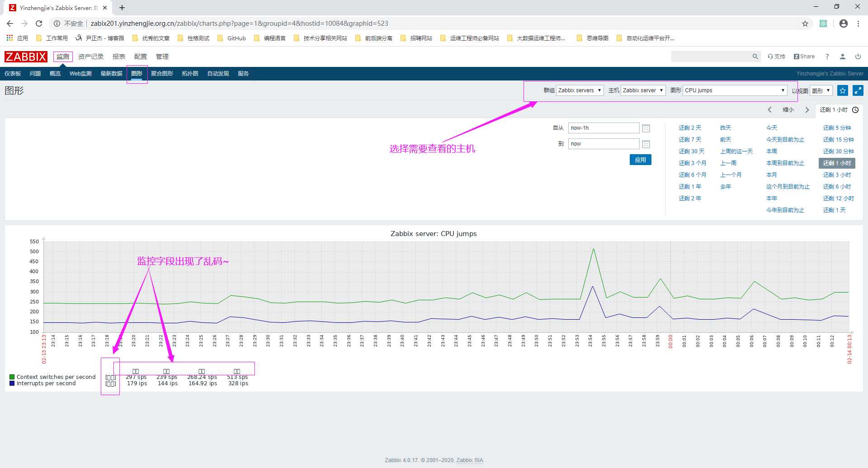Open the Monitoring main menu
Screen dimensions: 868x468
[x=63, y=57]
